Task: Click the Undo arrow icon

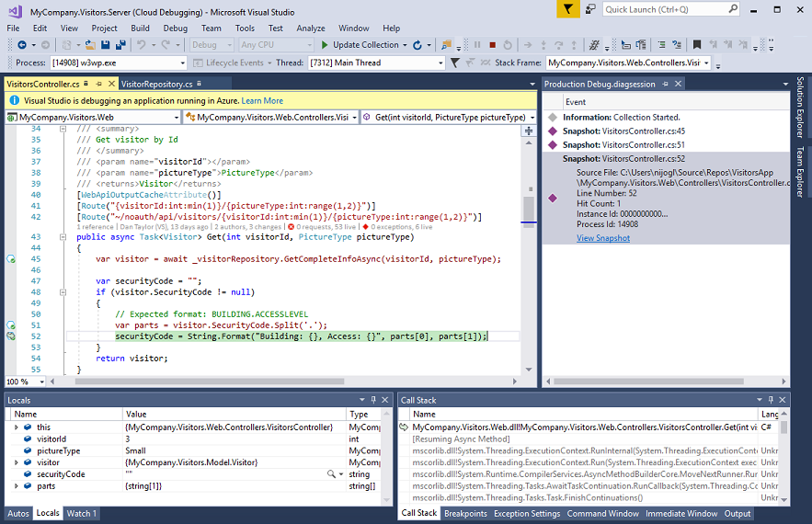Action: click(x=142, y=45)
